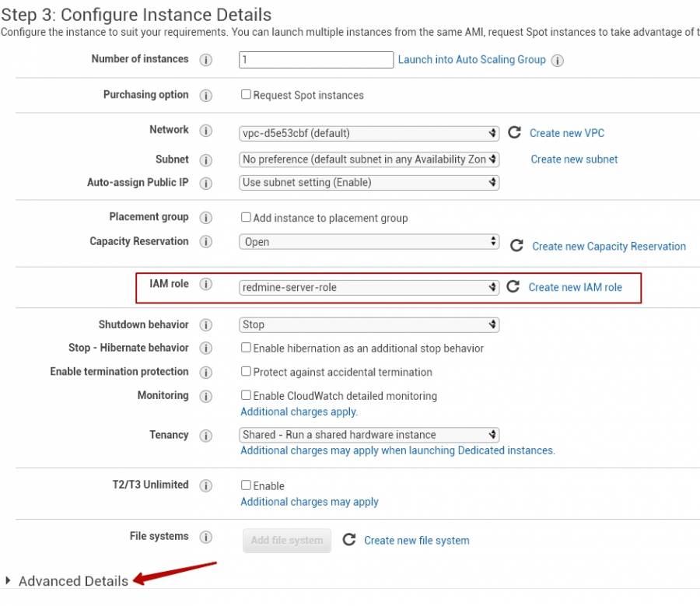The image size is (700, 606).
Task: Open the Shutdown behavior dropdown
Action: (369, 324)
